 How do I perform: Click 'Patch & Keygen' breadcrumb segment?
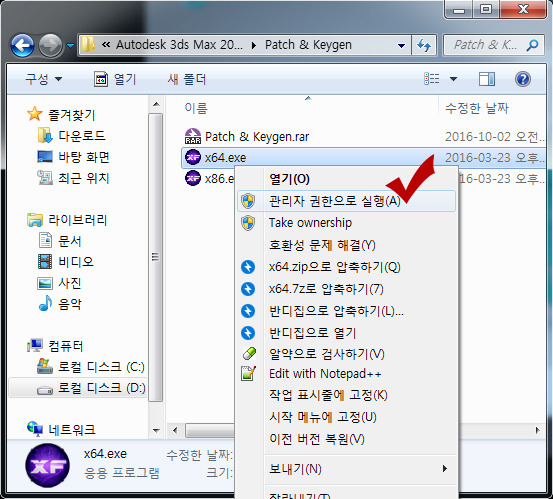pyautogui.click(x=308, y=45)
